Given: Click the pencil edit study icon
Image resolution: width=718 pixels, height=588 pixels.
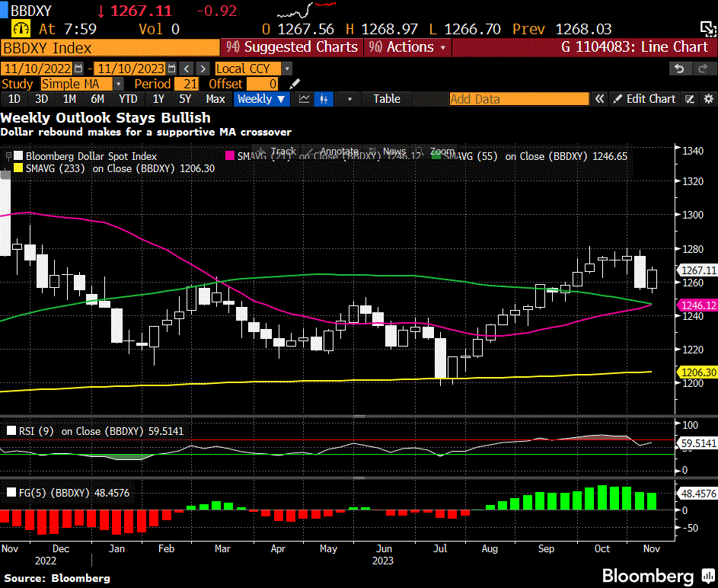Looking at the screenshot, I should (x=295, y=84).
